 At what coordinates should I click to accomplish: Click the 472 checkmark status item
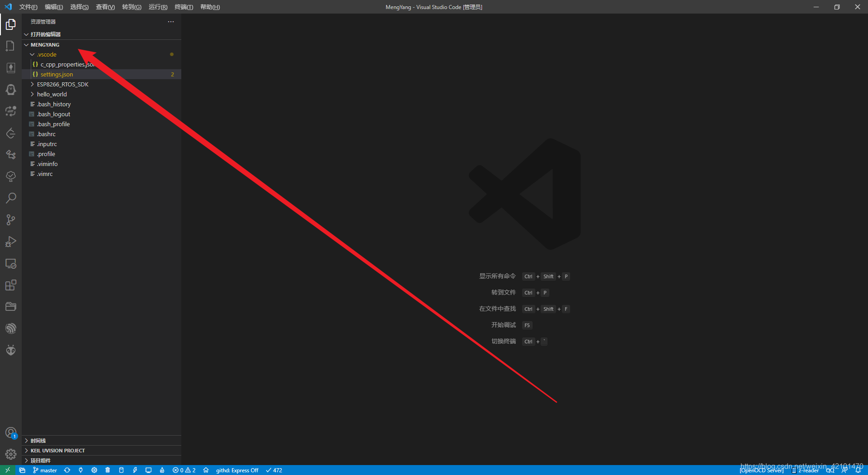click(x=274, y=470)
